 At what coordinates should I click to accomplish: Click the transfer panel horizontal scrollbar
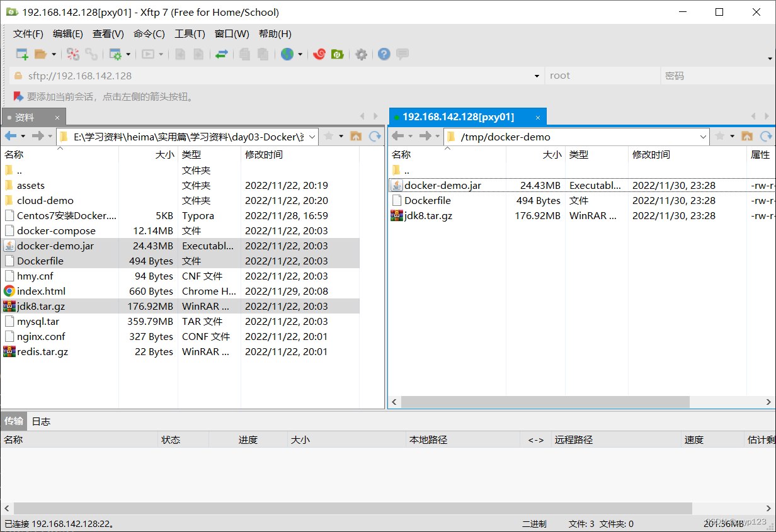click(x=353, y=507)
